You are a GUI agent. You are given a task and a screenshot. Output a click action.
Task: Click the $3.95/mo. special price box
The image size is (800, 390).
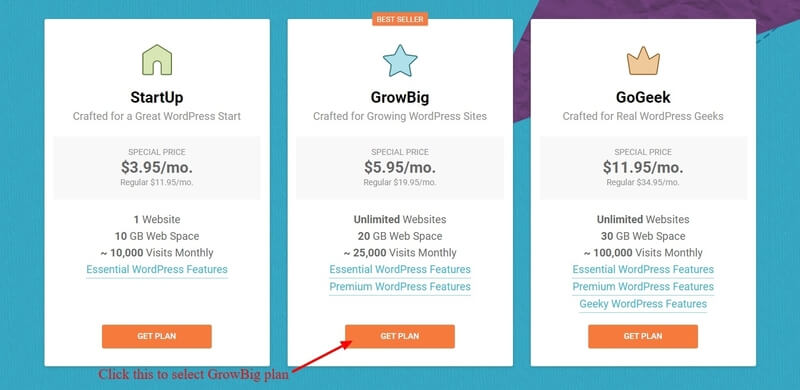(x=157, y=168)
